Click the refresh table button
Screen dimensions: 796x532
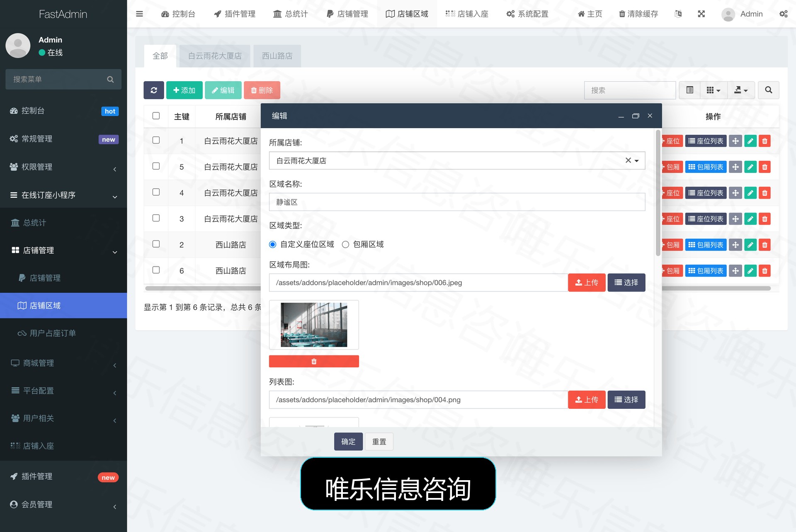coord(154,90)
